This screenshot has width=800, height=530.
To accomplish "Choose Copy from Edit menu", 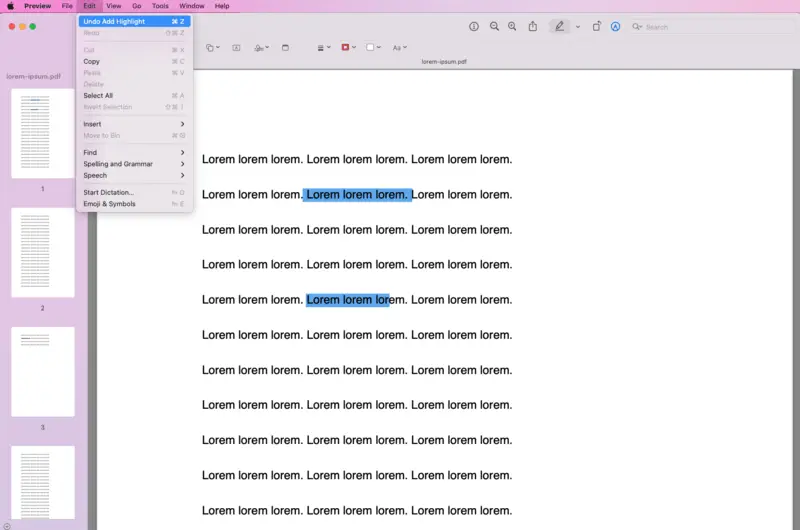I will pos(134,61).
